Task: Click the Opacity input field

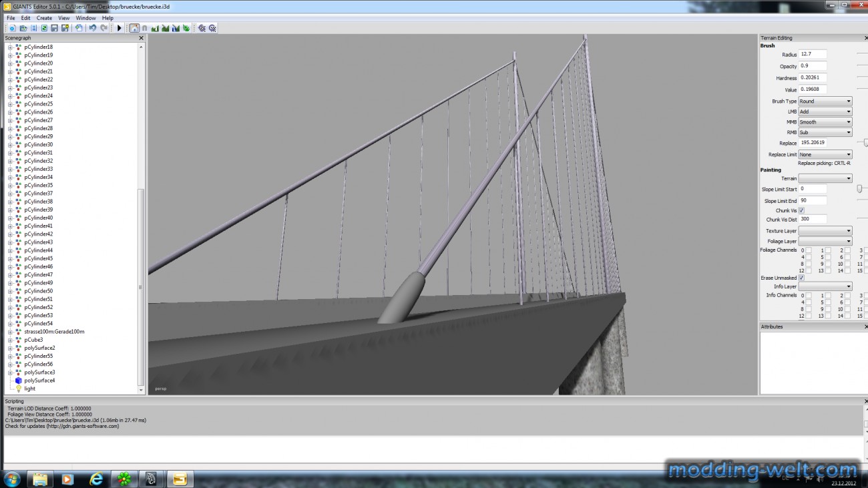Action: [813, 66]
